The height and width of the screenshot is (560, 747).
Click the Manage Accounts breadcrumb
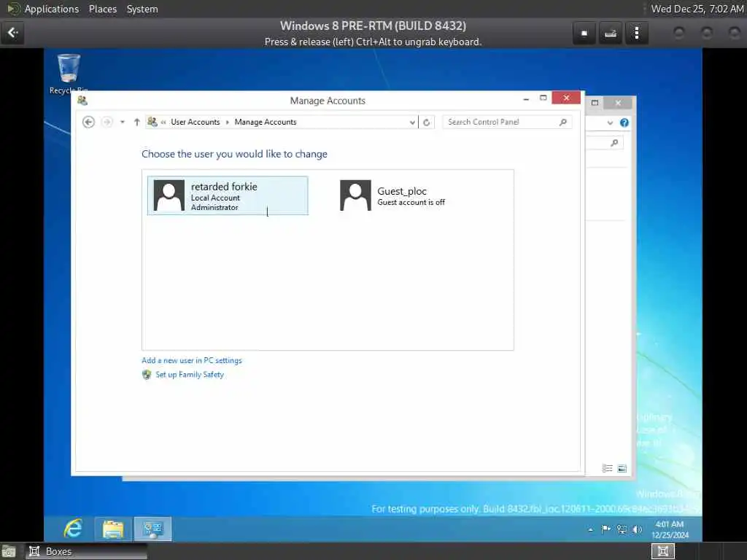(266, 122)
